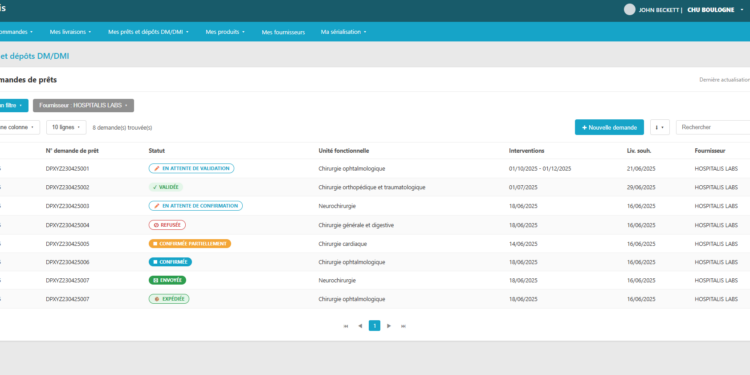Screen dimensions: 750x375
Task: Sort by the Statut column header
Action: coord(156,151)
